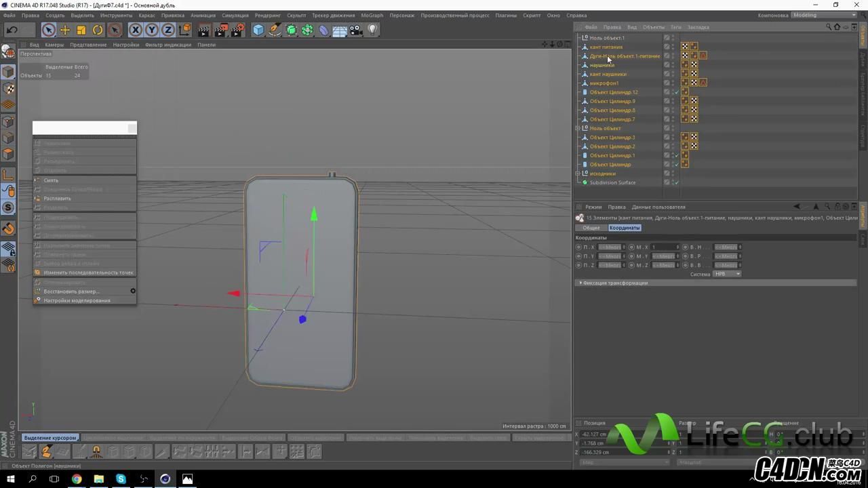Add a Light via the bulb icon
The width and height of the screenshot is (868, 488).
(x=372, y=30)
